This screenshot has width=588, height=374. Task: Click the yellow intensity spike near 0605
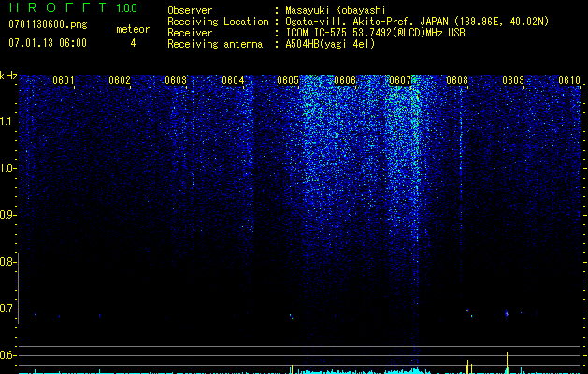292,368
